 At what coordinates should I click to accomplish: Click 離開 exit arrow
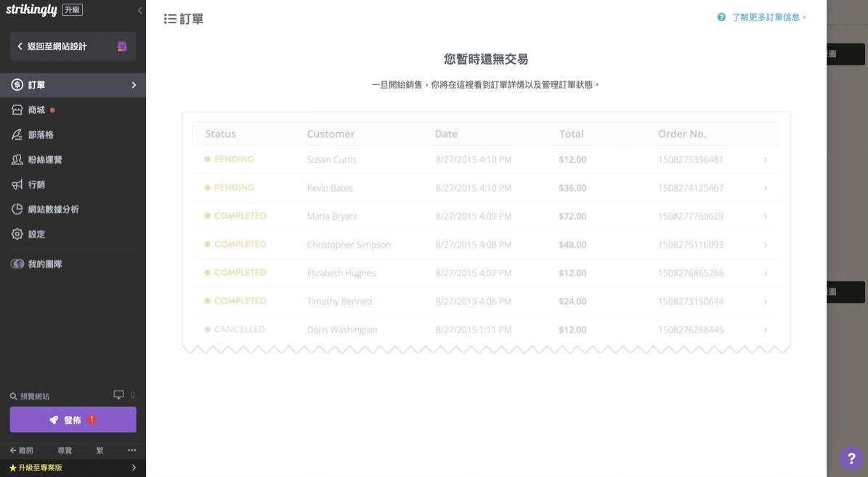pos(20,450)
